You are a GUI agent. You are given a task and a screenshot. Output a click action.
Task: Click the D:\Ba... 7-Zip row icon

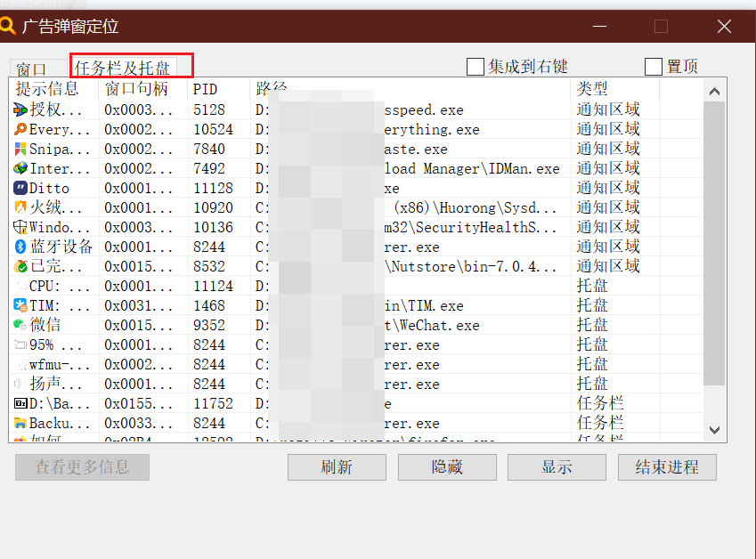tap(20, 403)
